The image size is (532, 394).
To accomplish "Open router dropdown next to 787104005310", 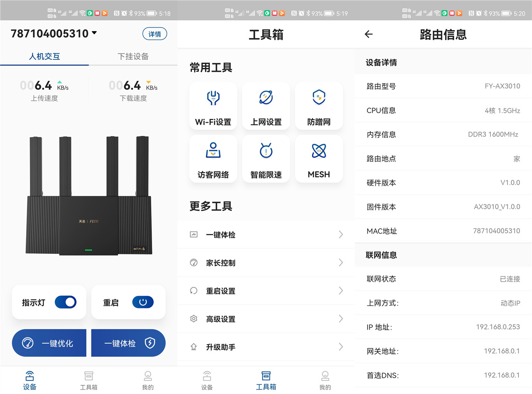I will (94, 33).
